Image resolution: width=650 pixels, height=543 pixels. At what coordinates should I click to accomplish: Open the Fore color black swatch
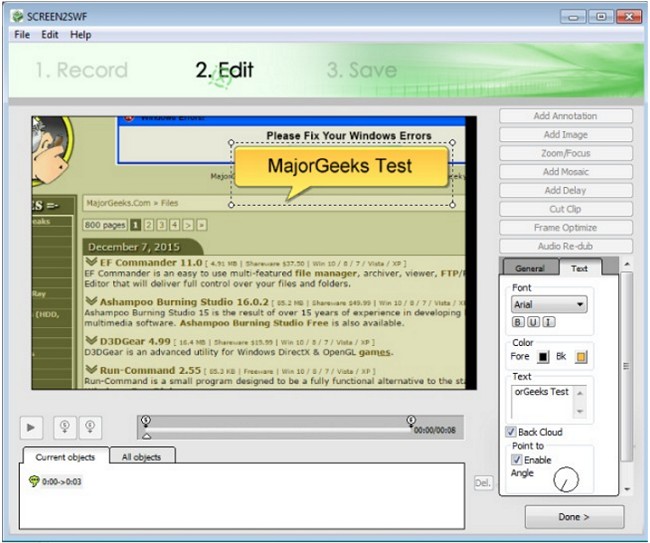coord(543,356)
